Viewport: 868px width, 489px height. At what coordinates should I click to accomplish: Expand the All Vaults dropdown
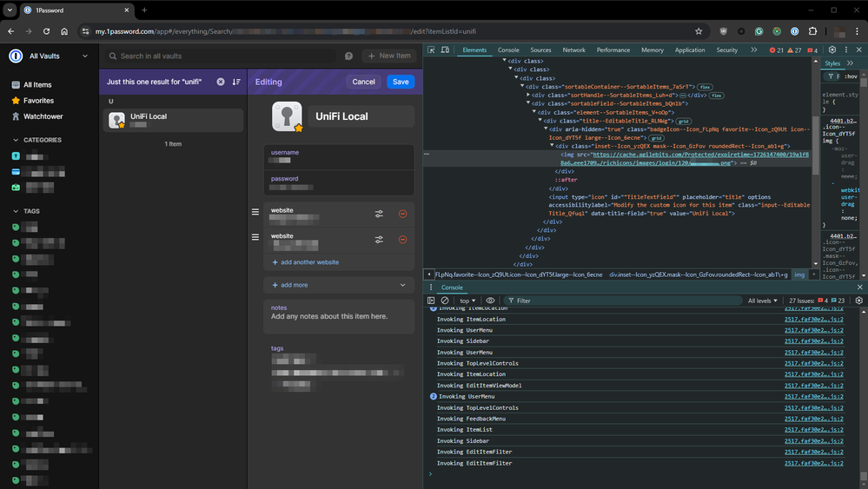(x=84, y=56)
